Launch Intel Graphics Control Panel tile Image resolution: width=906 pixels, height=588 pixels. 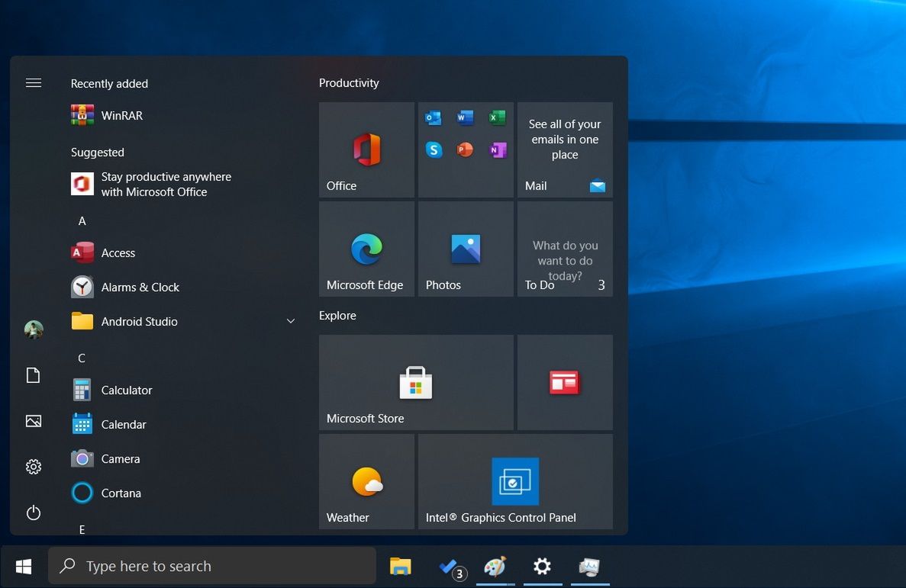[x=515, y=481]
